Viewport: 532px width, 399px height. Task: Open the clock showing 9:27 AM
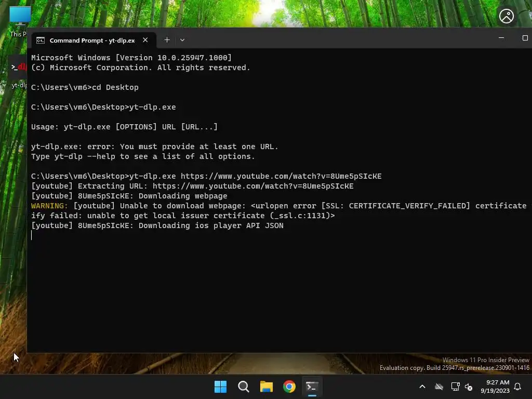pyautogui.click(x=495, y=387)
